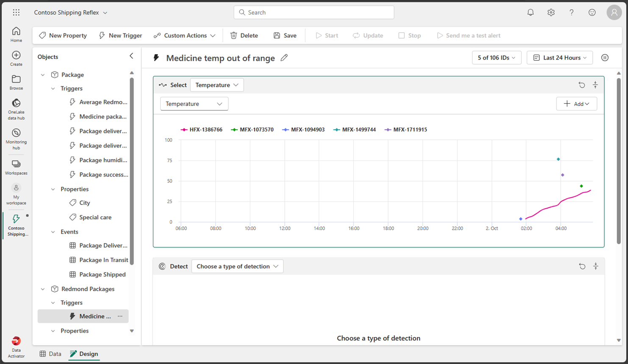Choose a type of detection dropdown
The width and height of the screenshot is (628, 364).
pos(237,266)
